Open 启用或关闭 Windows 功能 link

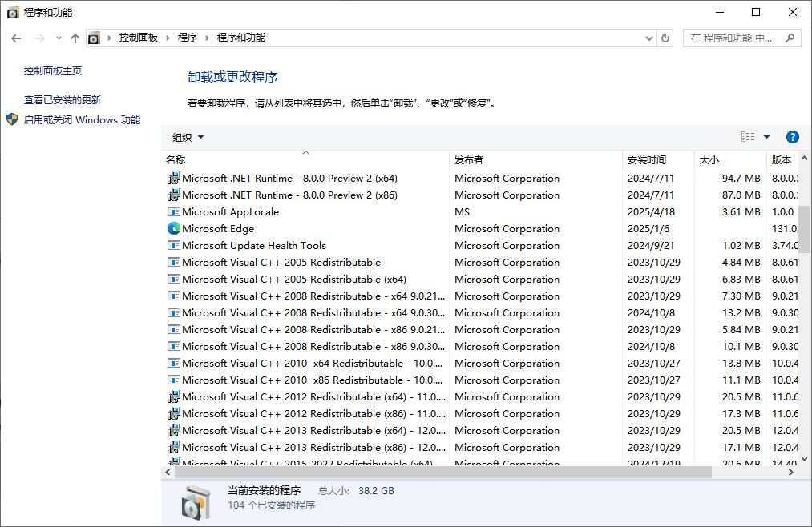(83, 120)
